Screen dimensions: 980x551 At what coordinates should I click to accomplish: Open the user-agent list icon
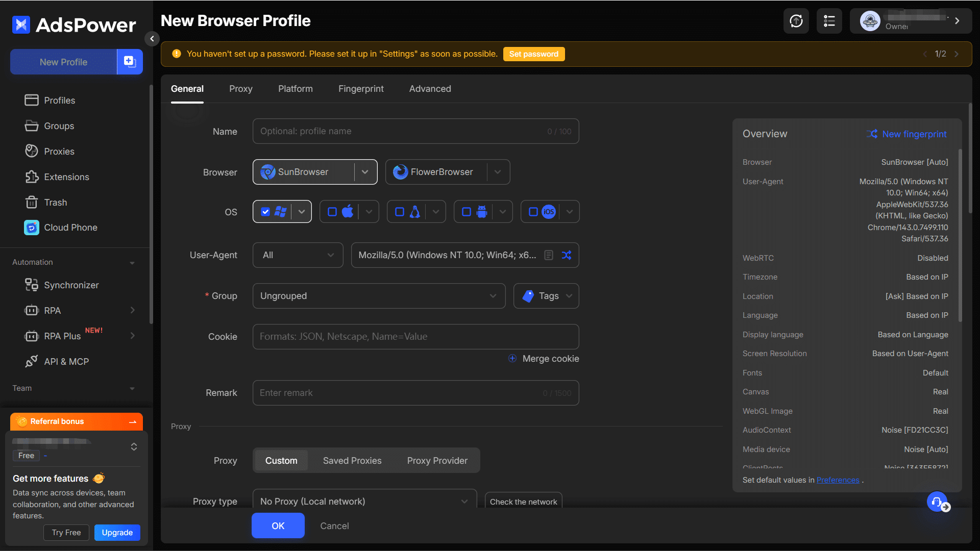[x=549, y=255]
